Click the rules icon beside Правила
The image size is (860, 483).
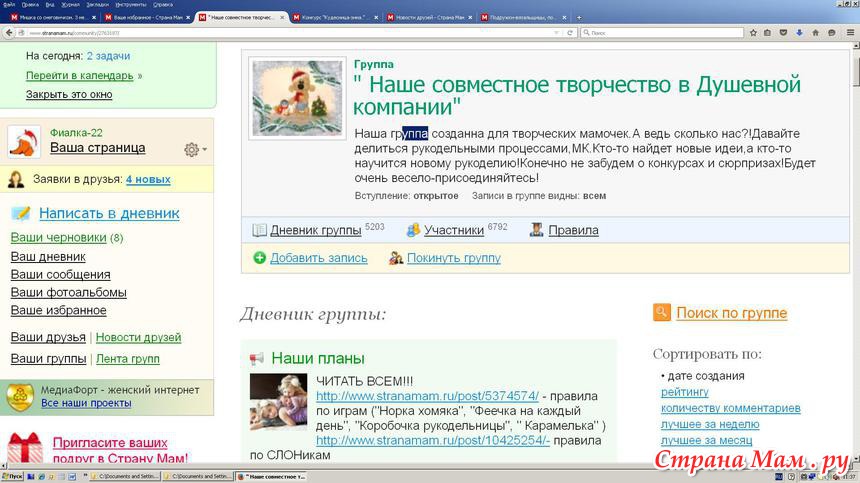click(537, 230)
